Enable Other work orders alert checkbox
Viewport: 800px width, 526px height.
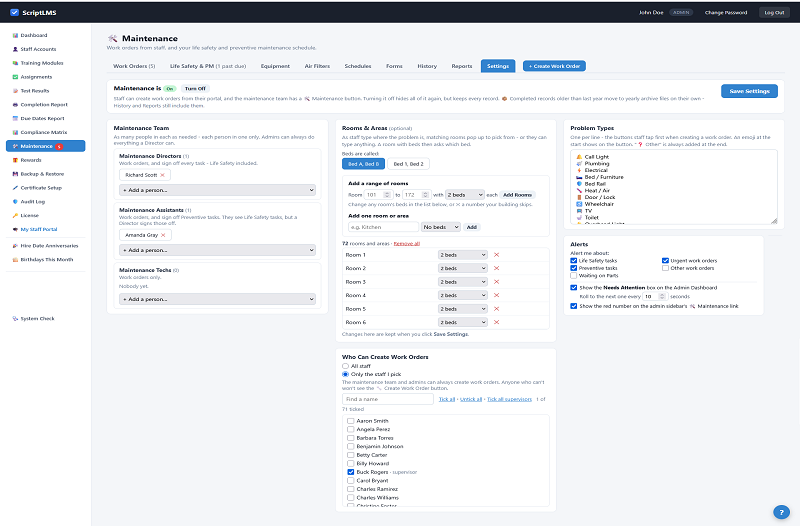pyautogui.click(x=665, y=268)
